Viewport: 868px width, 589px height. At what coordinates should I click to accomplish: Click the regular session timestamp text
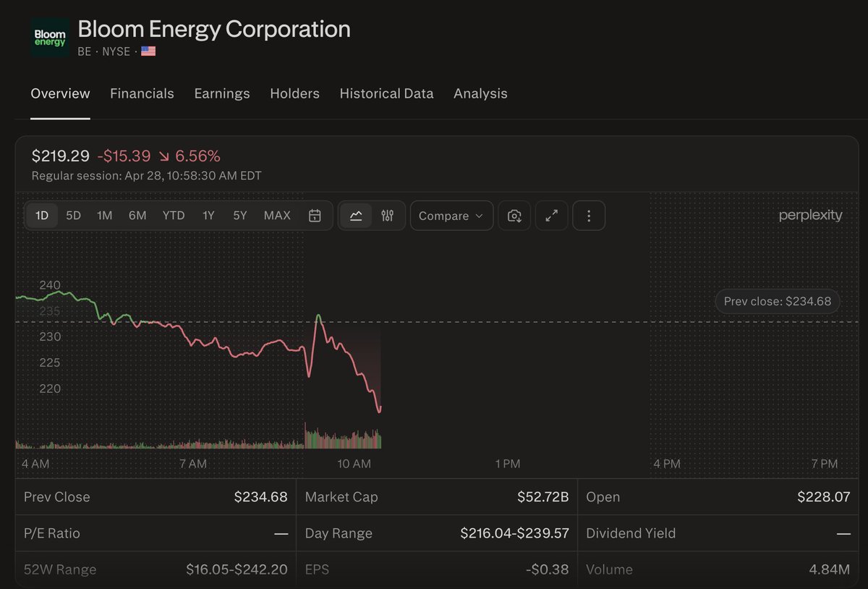point(147,176)
